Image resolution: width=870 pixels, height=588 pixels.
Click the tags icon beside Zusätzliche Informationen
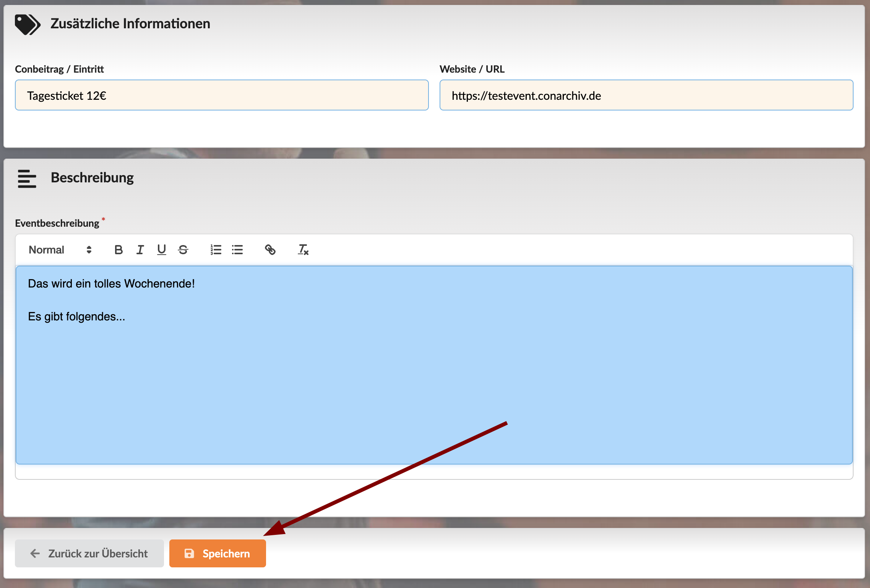click(x=28, y=24)
